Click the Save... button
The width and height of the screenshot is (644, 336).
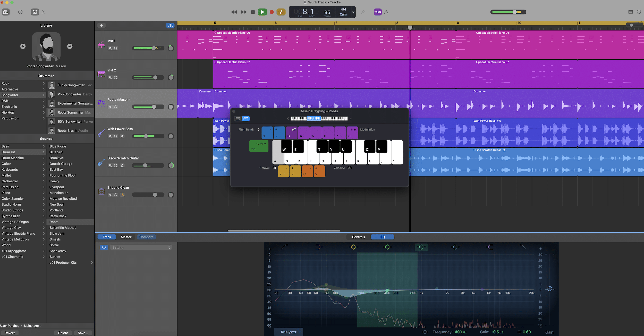pos(83,333)
